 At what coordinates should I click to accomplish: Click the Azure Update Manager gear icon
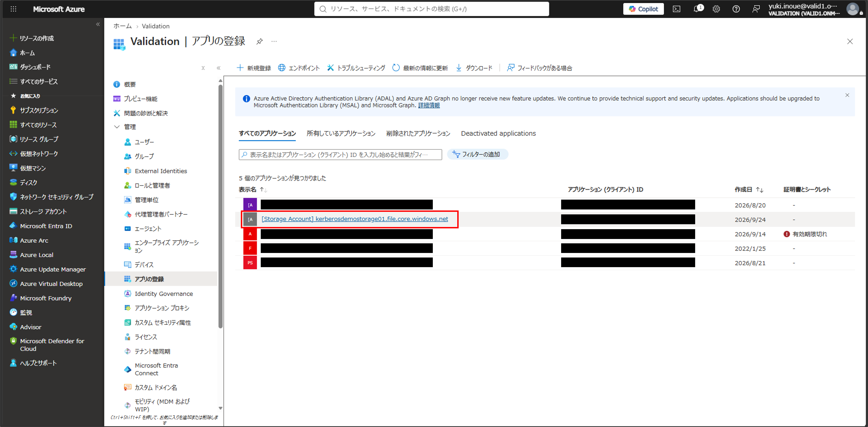[x=13, y=269]
